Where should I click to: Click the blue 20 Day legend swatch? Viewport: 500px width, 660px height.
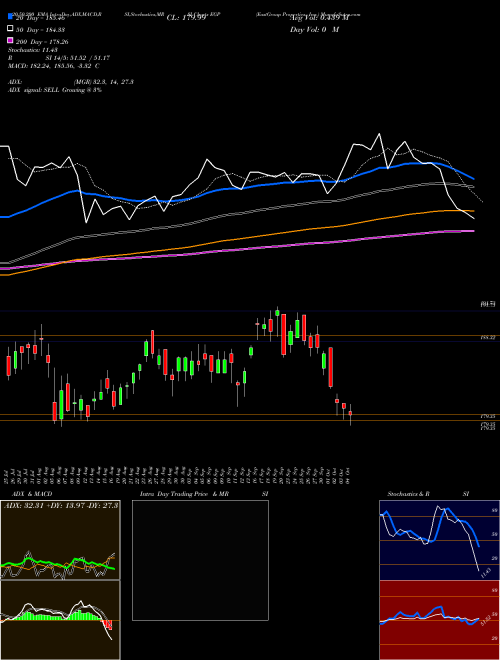(10, 16)
